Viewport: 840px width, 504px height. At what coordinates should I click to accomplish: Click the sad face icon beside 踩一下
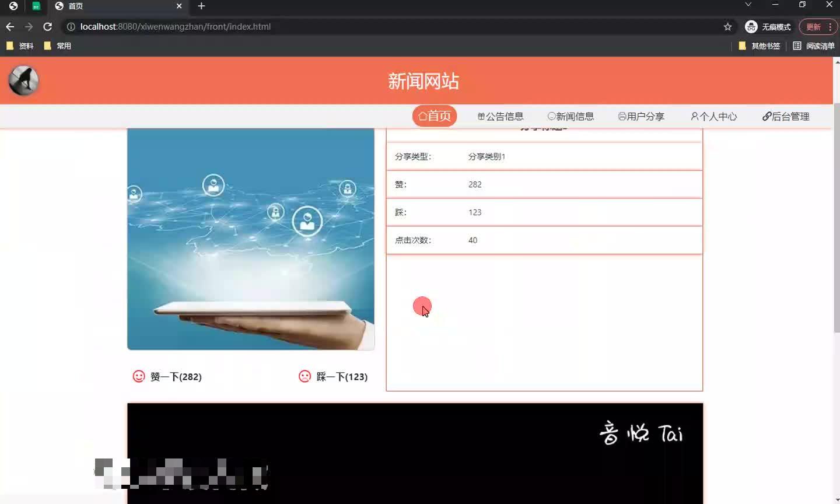(x=304, y=376)
